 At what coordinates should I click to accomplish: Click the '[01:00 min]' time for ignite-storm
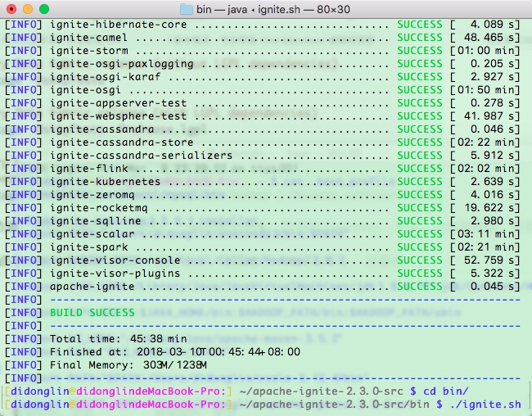485,51
